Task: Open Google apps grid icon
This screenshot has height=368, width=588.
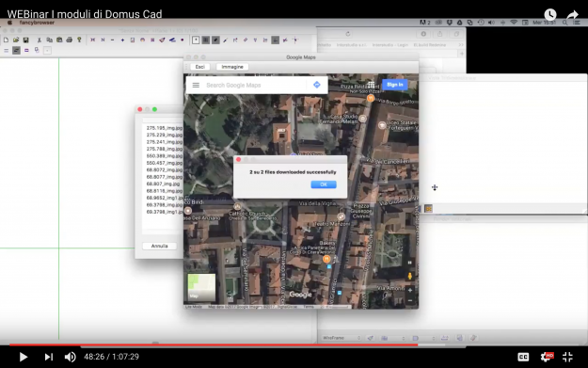Action: tap(371, 85)
